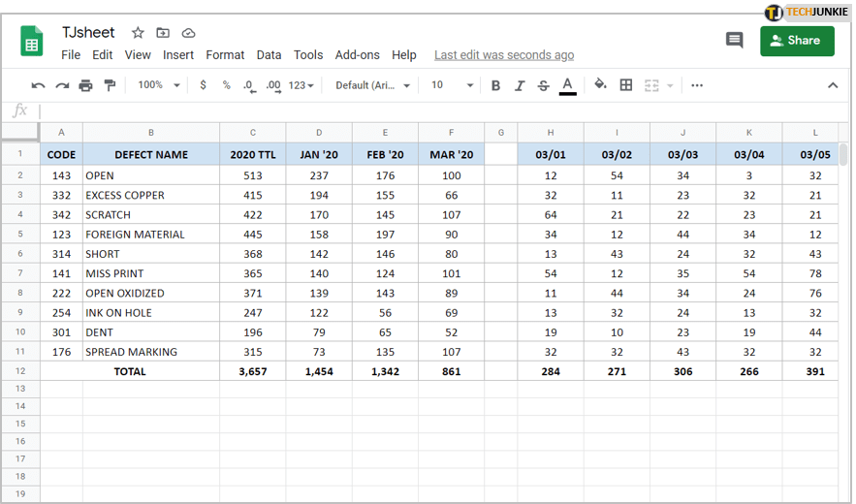This screenshot has width=856, height=504.
Task: Toggle italic formatting
Action: coord(520,85)
